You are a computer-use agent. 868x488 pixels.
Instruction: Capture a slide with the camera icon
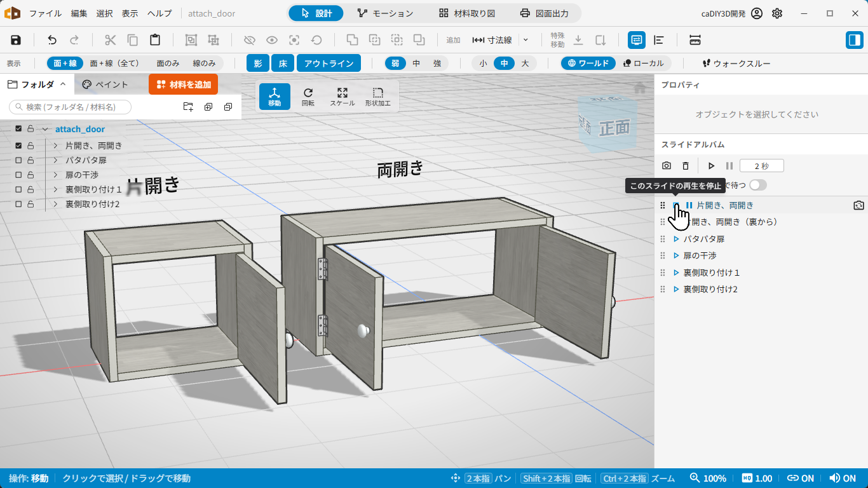(x=667, y=166)
